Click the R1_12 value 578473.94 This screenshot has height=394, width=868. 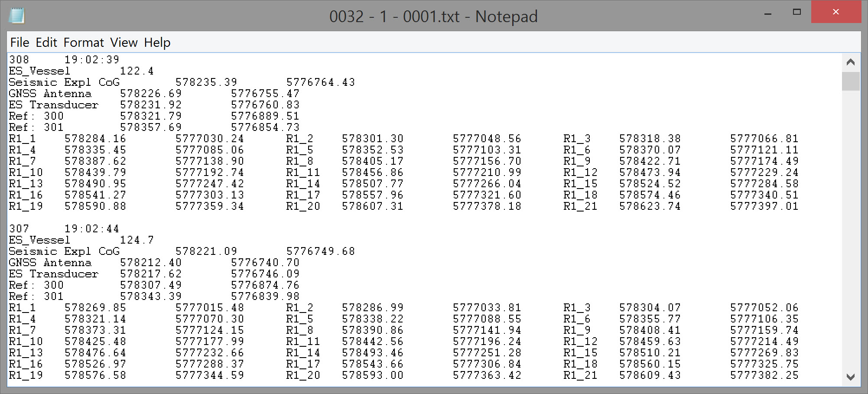[x=650, y=172]
